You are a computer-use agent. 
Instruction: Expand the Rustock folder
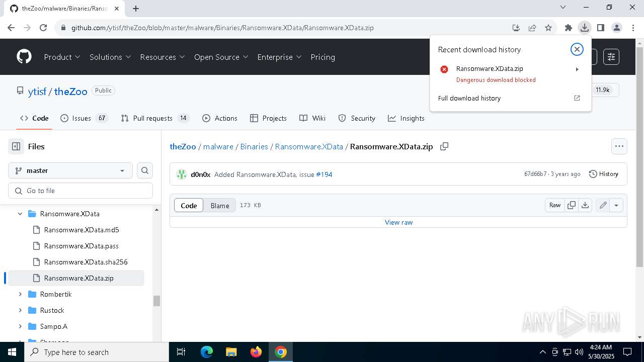(20, 310)
